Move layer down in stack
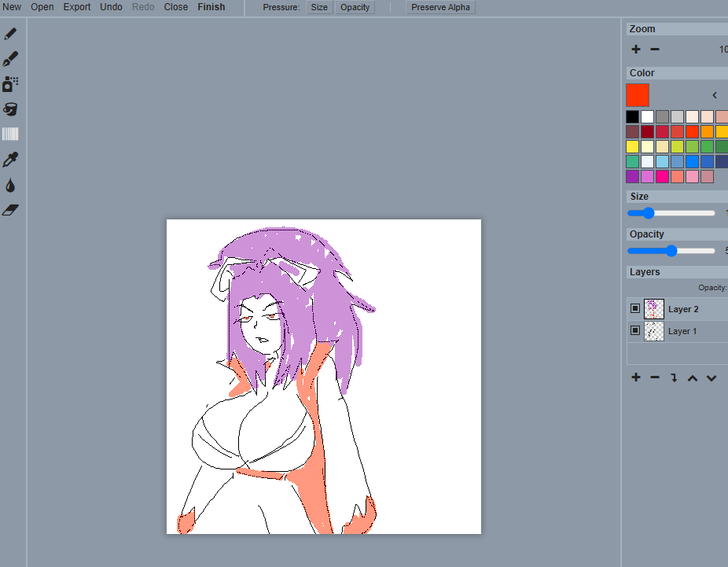Viewport: 728px width, 567px height. point(711,378)
